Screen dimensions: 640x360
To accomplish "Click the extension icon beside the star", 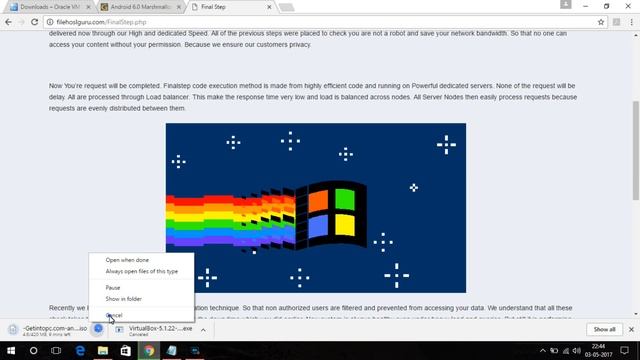I will click(x=616, y=22).
